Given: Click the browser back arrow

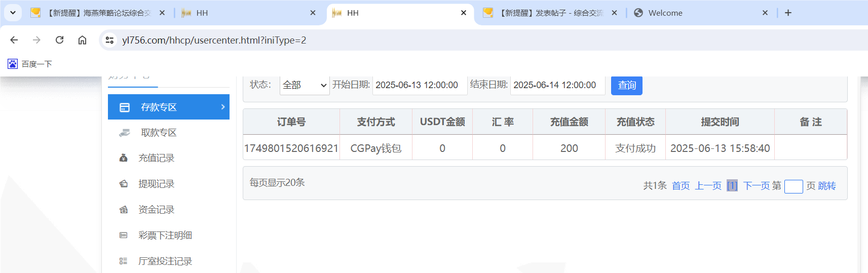Looking at the screenshot, I should (x=14, y=40).
